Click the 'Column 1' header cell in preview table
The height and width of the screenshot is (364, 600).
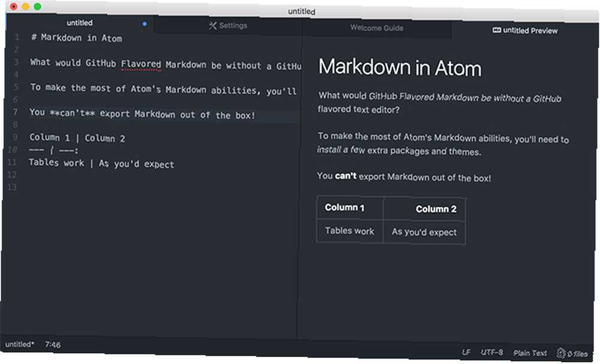(350, 207)
